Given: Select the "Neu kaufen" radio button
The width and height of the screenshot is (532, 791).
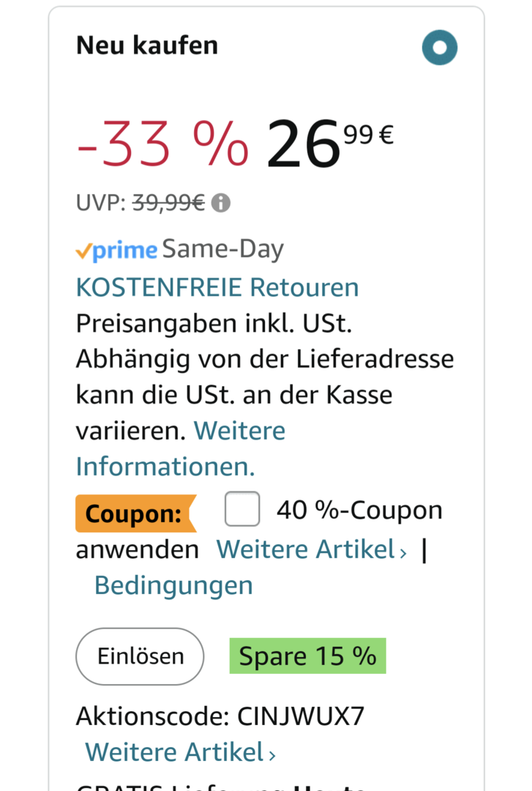Looking at the screenshot, I should [440, 48].
